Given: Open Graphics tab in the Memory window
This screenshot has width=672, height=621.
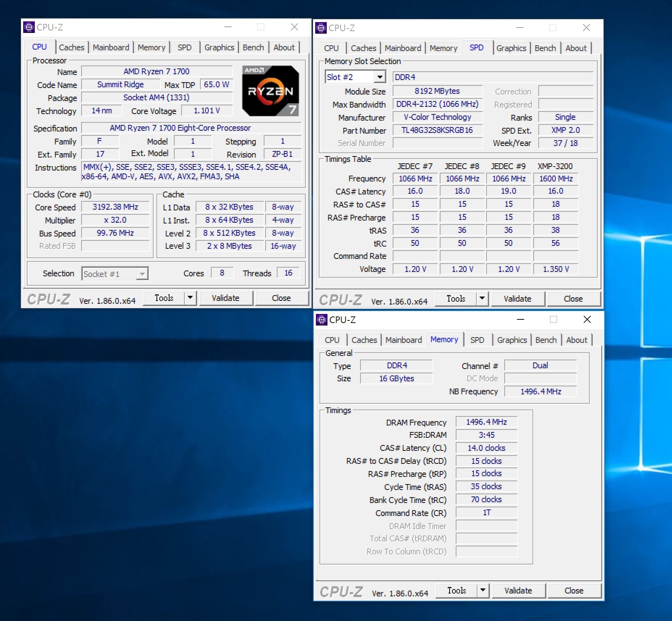Looking at the screenshot, I should pos(512,340).
